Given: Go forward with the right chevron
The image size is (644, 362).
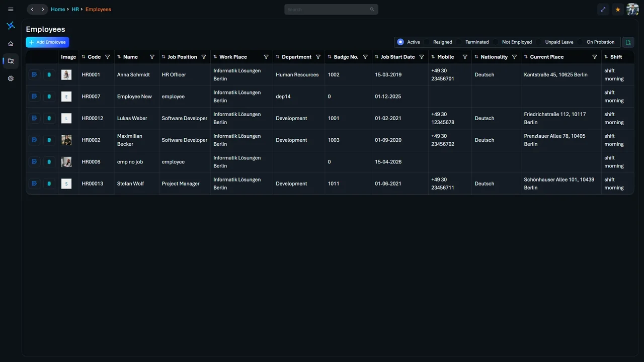Looking at the screenshot, I should 43,9.
